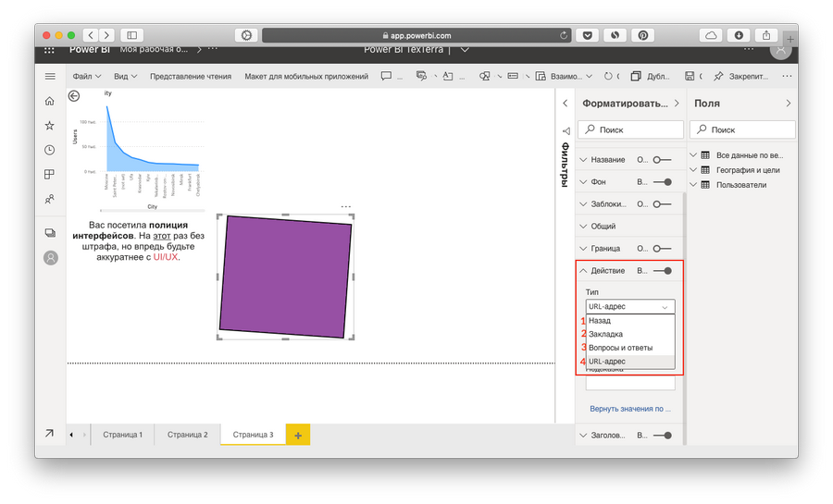Click the Apps icon in left sidebar
This screenshot has width=833, height=504.
(x=50, y=174)
